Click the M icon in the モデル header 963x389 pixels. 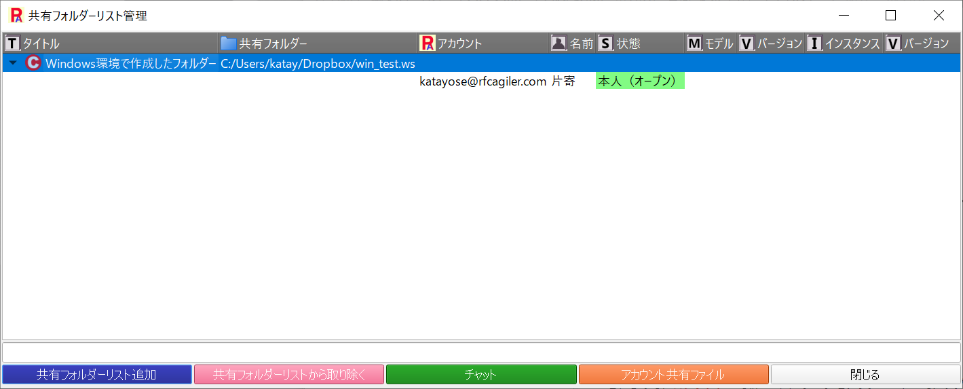[694, 44]
